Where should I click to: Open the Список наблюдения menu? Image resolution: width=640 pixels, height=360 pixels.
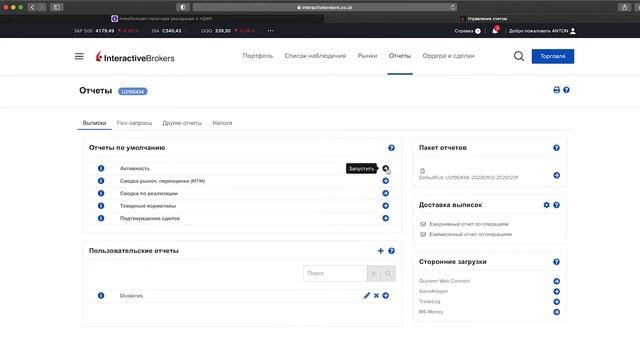[315, 56]
